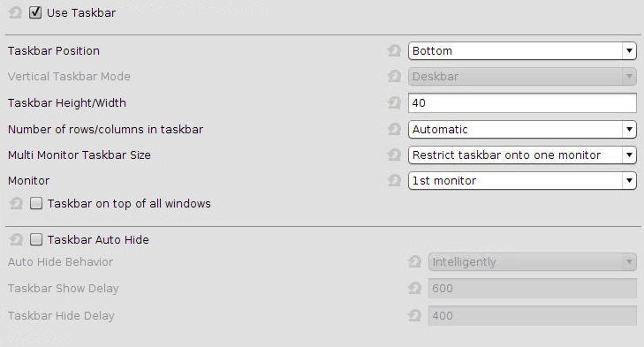Click the Taskbar Show Delay field
Screen dimensions: 644x347
click(x=533, y=288)
